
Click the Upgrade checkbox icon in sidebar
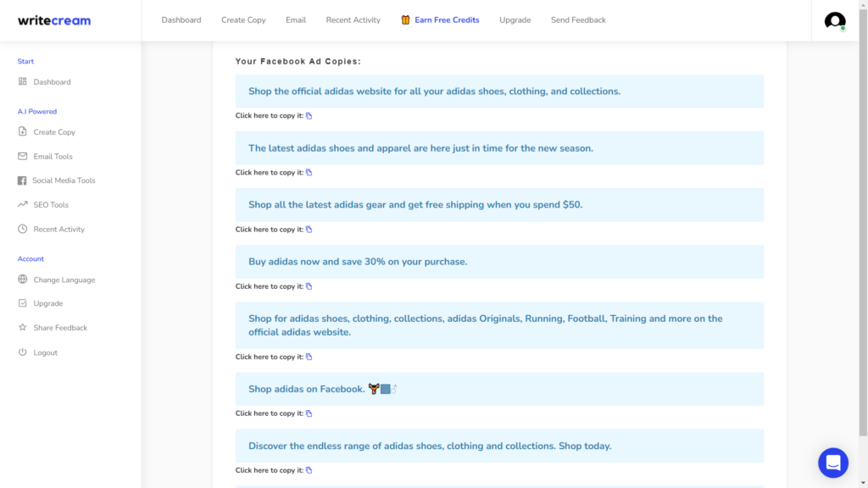[x=22, y=303]
